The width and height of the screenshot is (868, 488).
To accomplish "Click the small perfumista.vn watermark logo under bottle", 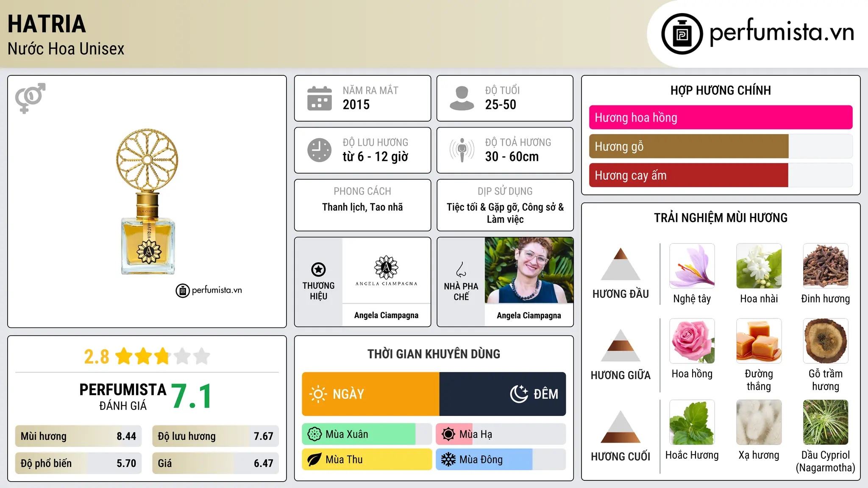I will (209, 291).
